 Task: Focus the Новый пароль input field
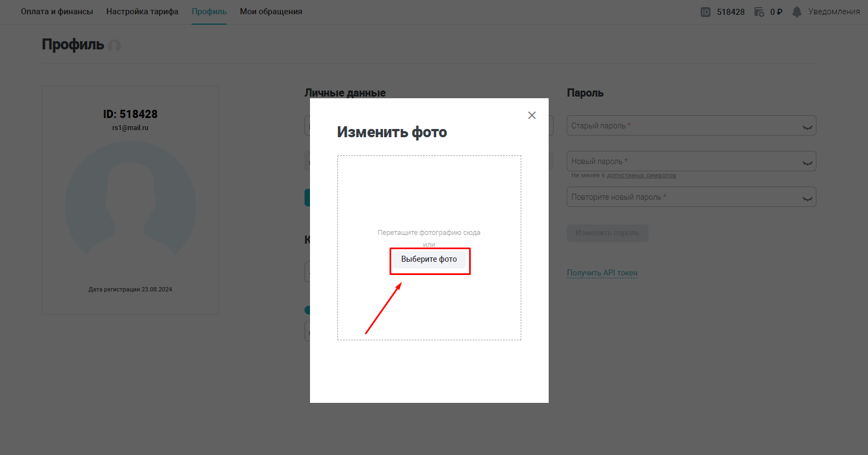tap(691, 161)
